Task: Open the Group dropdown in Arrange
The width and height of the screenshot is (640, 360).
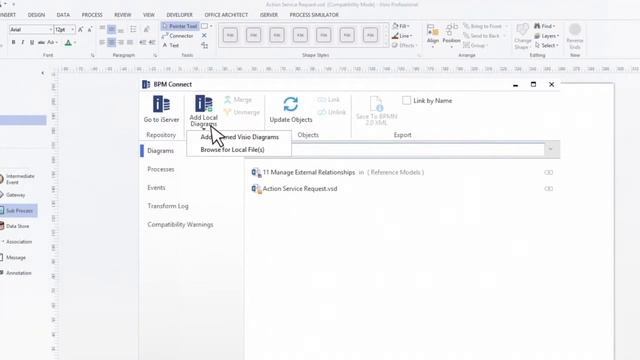Action: 475,45
